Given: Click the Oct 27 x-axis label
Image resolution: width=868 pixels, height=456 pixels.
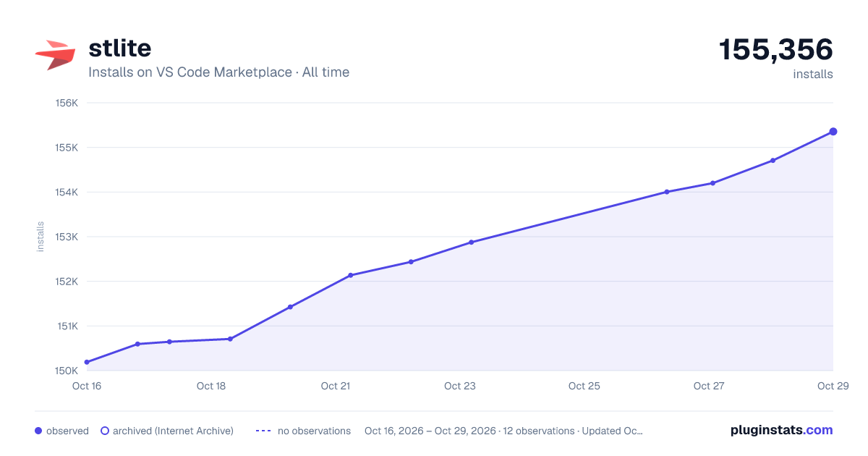Looking at the screenshot, I should point(709,386).
